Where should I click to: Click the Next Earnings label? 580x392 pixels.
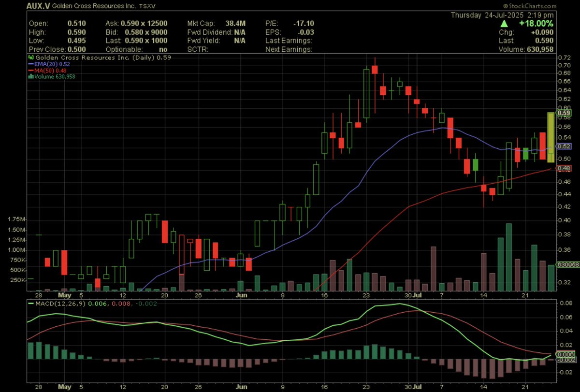click(x=289, y=49)
